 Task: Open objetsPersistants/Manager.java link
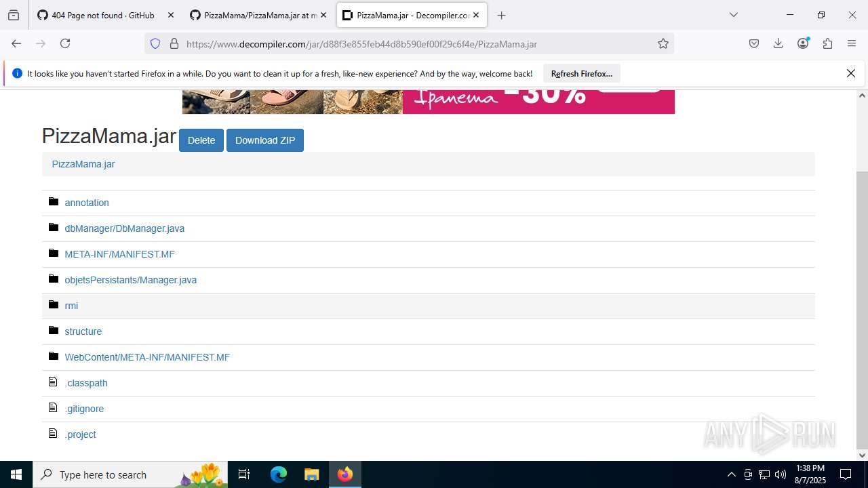pos(131,280)
